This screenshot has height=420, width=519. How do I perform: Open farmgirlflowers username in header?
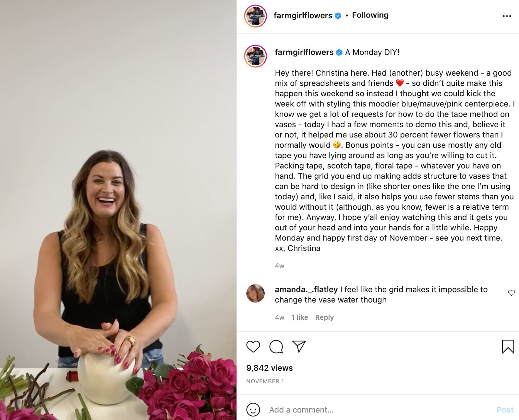pyautogui.click(x=303, y=16)
